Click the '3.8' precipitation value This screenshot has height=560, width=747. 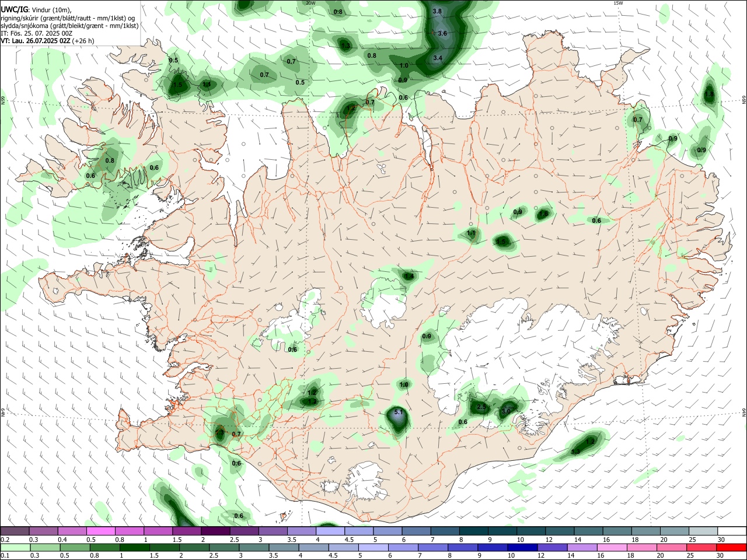437,12
